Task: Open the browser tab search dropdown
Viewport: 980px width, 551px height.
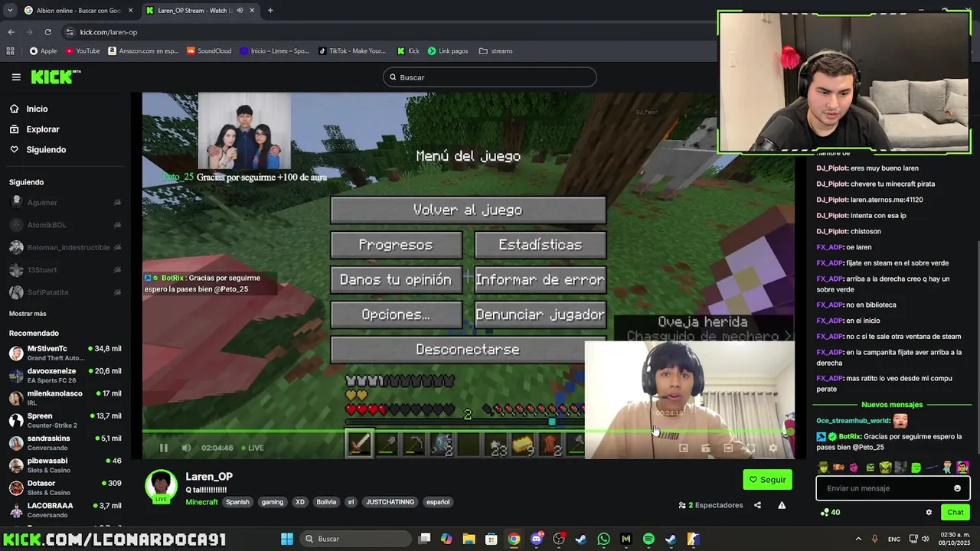Action: click(10, 11)
